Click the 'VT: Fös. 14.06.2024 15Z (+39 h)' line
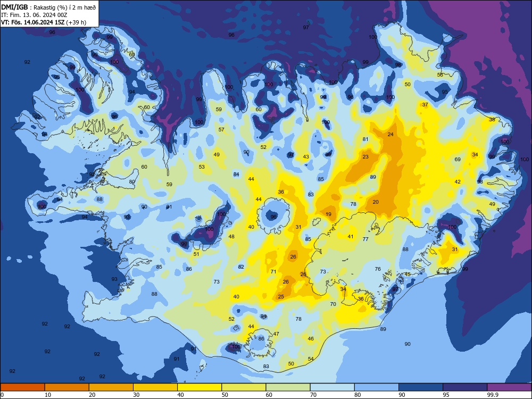This screenshot has height=399, width=532. pos(44,23)
